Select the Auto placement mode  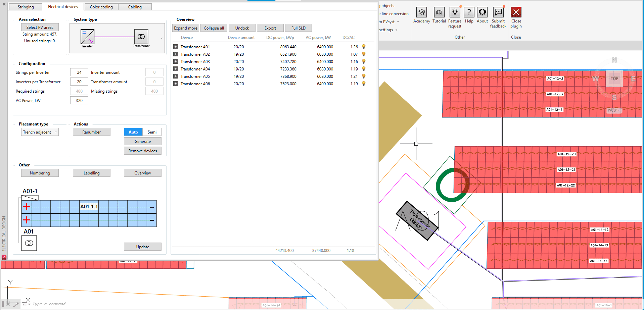pyautogui.click(x=133, y=132)
